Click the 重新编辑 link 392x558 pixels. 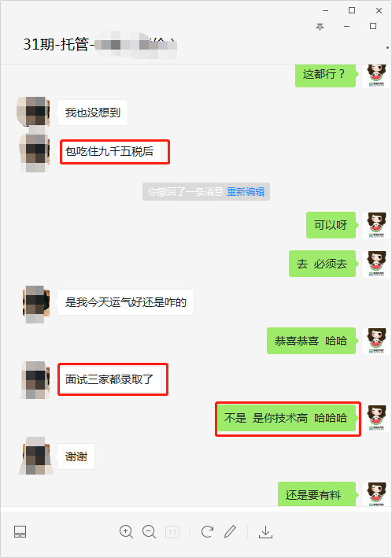tap(246, 192)
